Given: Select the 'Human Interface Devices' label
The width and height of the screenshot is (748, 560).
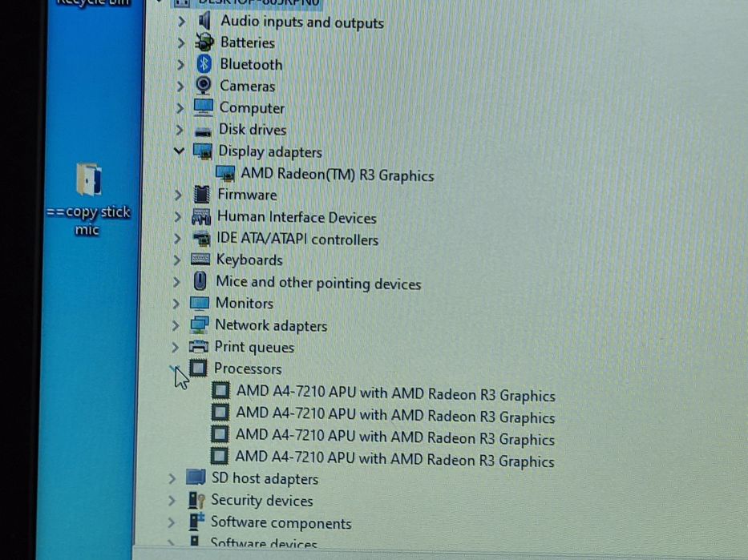Looking at the screenshot, I should tap(297, 217).
